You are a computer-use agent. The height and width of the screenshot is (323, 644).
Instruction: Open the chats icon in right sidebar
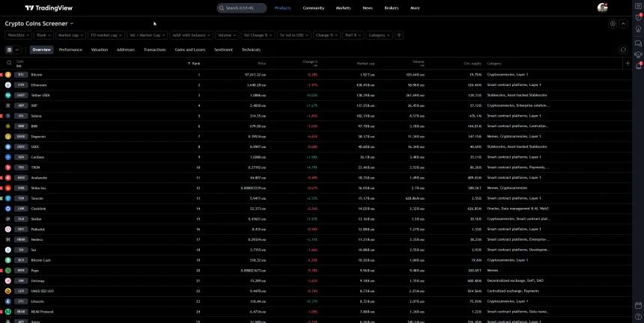pyautogui.click(x=638, y=43)
